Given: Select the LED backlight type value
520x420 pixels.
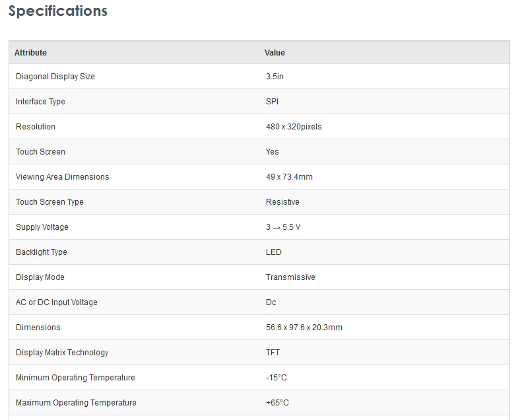Looking at the screenshot, I should pyautogui.click(x=273, y=252).
